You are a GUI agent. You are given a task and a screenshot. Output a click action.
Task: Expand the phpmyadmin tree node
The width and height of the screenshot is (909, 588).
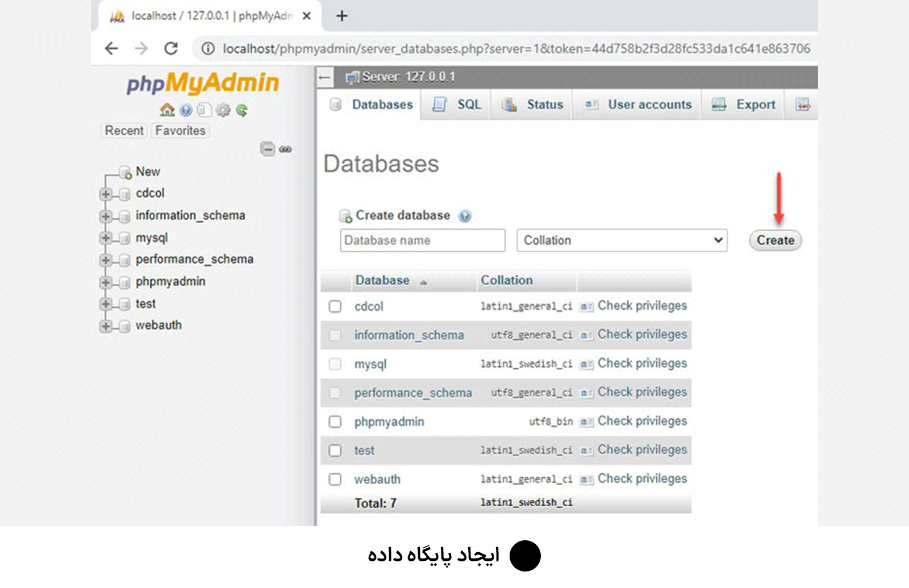[106, 282]
